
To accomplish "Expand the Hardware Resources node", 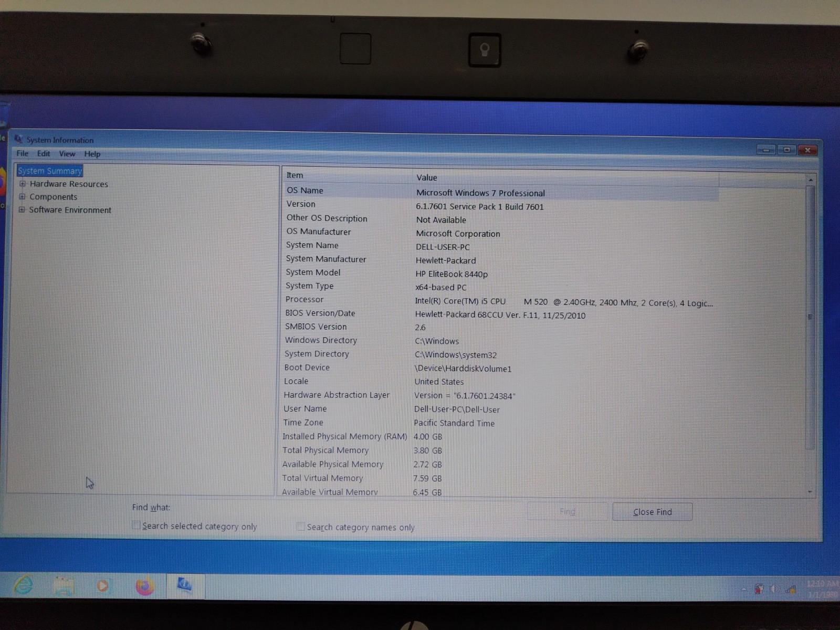I will (x=22, y=184).
